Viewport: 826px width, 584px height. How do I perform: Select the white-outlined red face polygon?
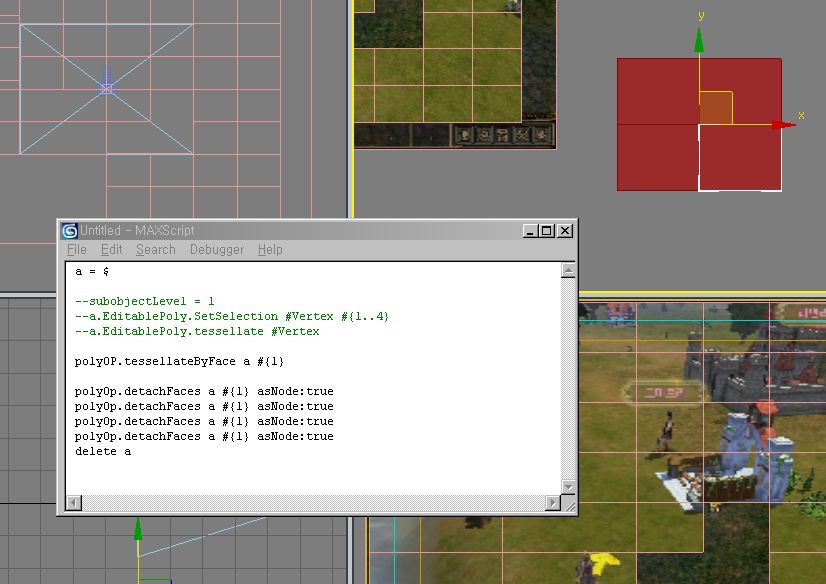[740, 157]
